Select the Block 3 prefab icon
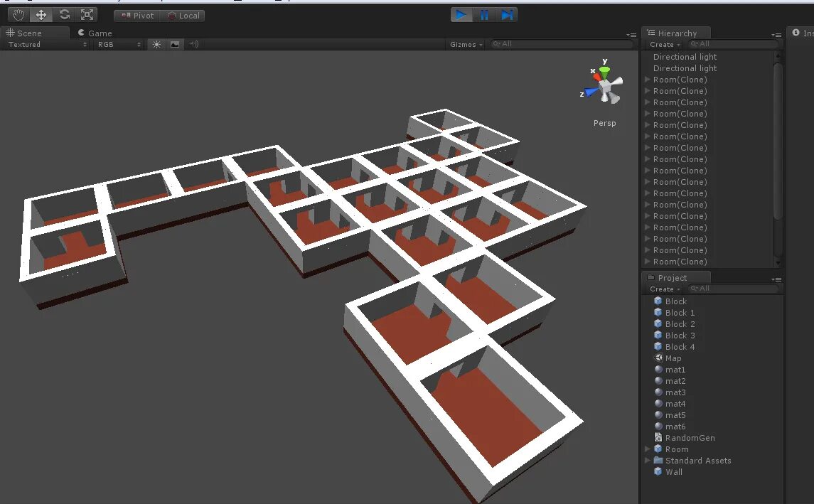 coord(658,336)
